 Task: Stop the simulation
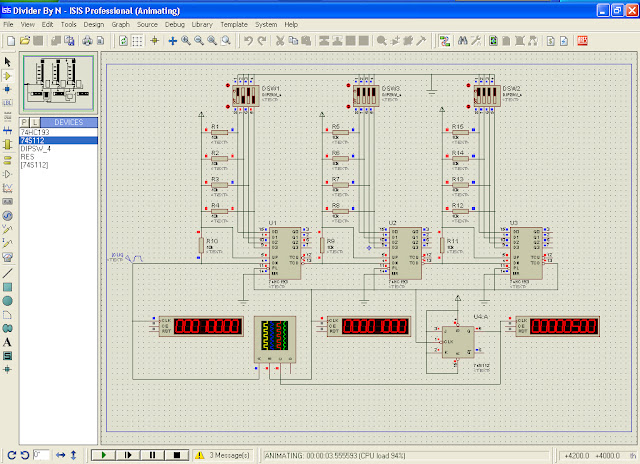(177, 455)
